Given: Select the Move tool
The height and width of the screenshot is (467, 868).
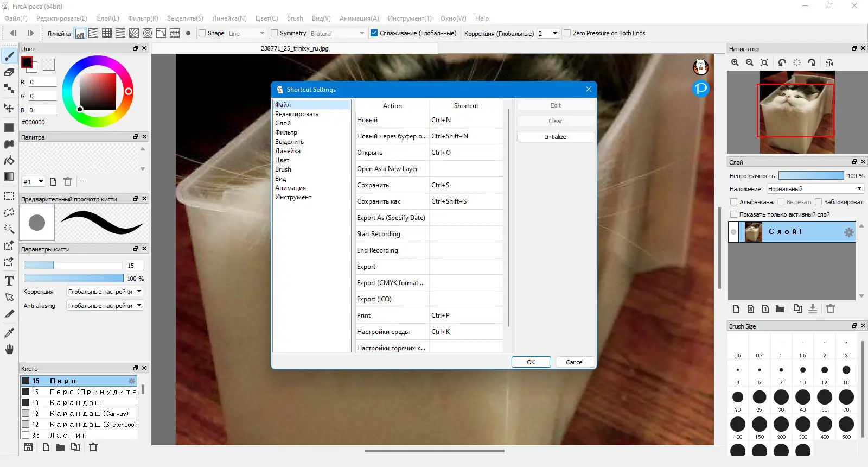Looking at the screenshot, I should coord(9,108).
